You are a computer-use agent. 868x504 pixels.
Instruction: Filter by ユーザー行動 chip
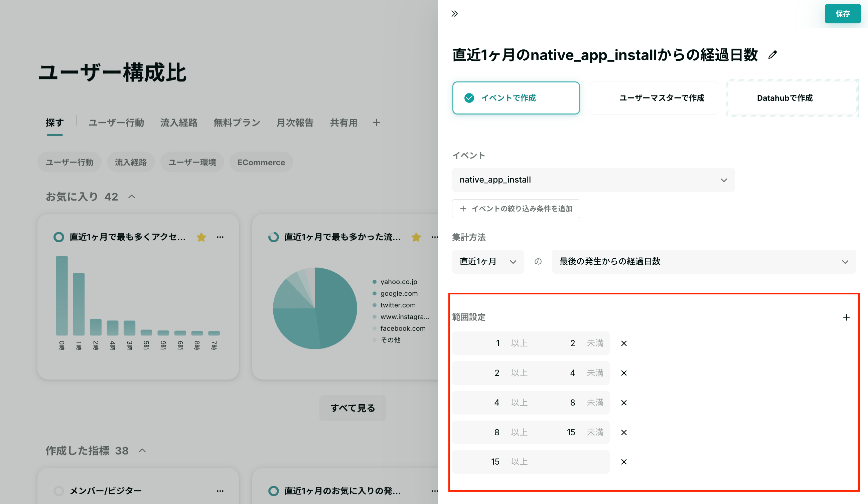click(x=69, y=162)
